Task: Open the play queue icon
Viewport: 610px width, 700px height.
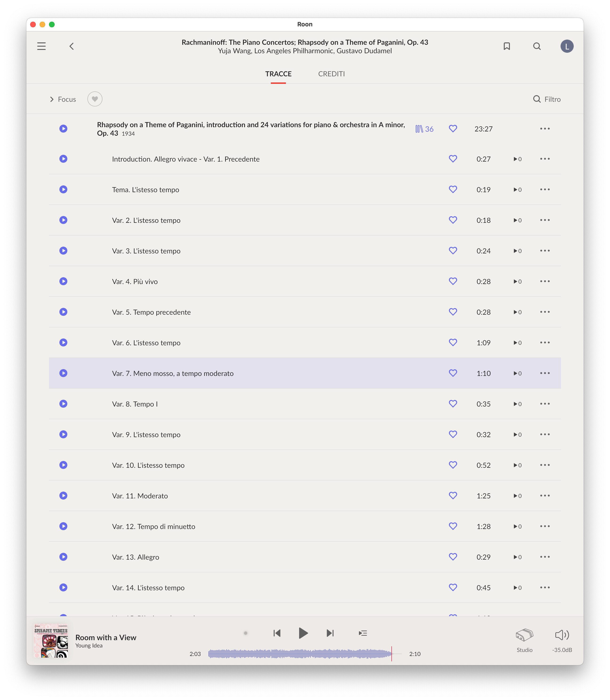Action: pyautogui.click(x=363, y=633)
